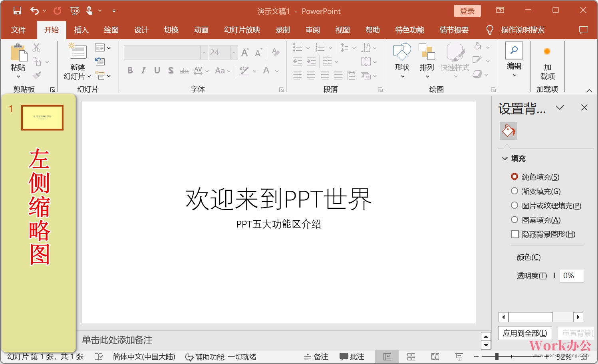Center align paragraph text
The width and height of the screenshot is (598, 364).
coord(311,75)
